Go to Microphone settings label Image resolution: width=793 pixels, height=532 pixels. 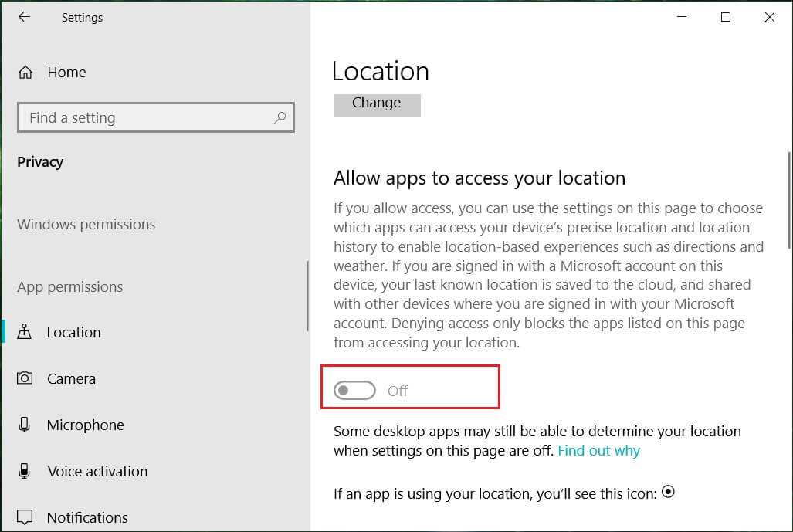point(85,425)
